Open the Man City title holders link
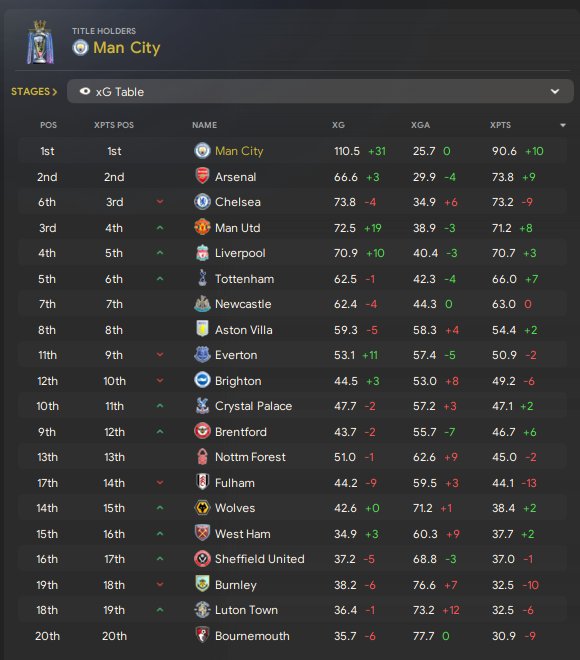This screenshot has width=580, height=660. (126, 48)
